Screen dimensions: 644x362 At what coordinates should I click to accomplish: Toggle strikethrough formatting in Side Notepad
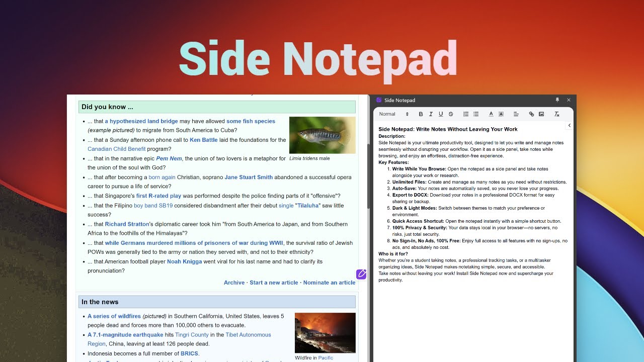[x=451, y=114]
